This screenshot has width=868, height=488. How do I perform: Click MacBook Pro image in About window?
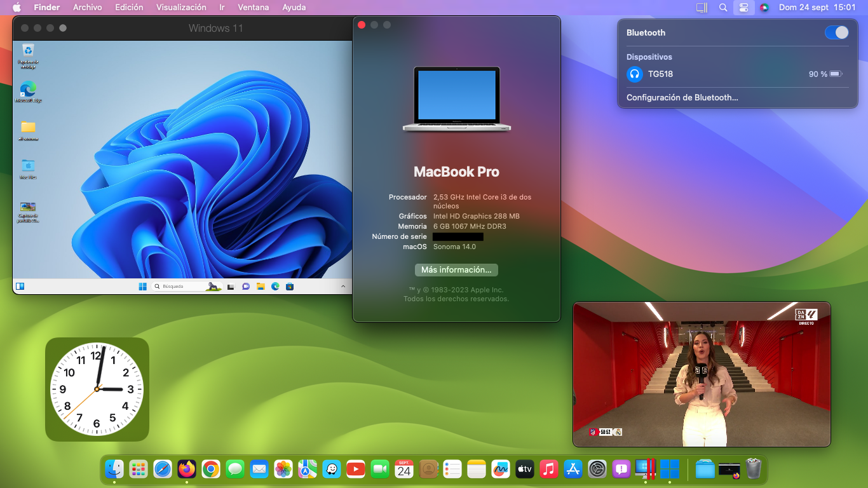[457, 99]
